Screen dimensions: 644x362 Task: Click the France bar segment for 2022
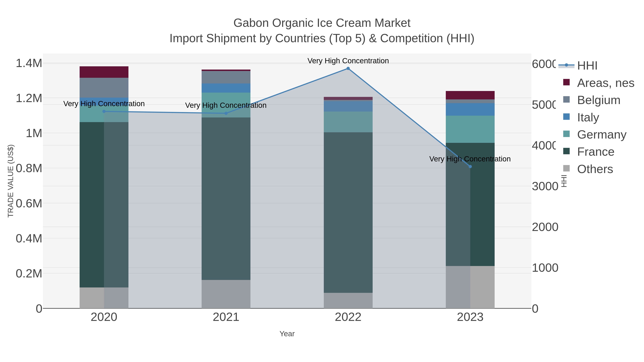[348, 212]
